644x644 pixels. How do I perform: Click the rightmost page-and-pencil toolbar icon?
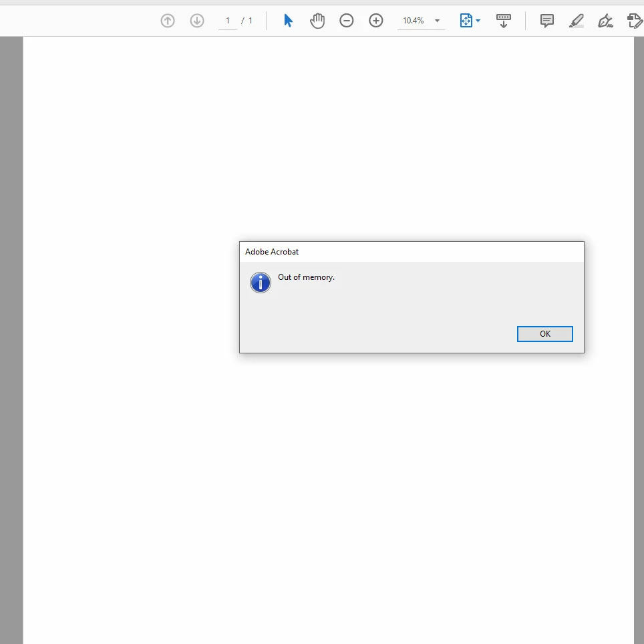[635, 21]
